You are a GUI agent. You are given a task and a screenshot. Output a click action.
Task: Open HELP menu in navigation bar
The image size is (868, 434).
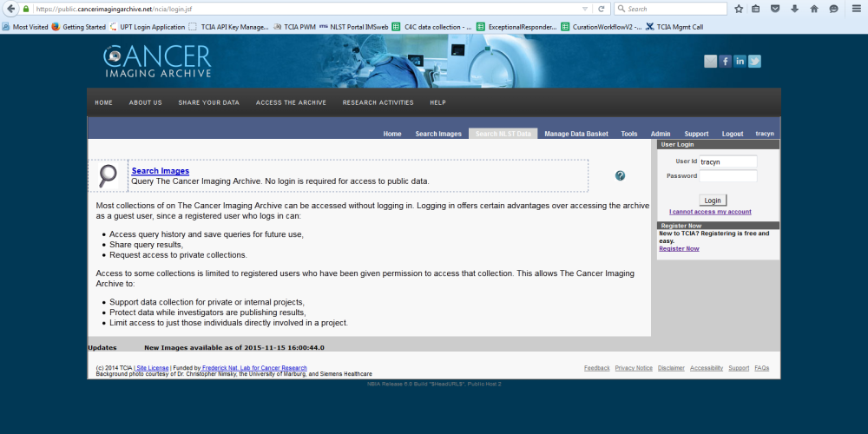point(437,102)
